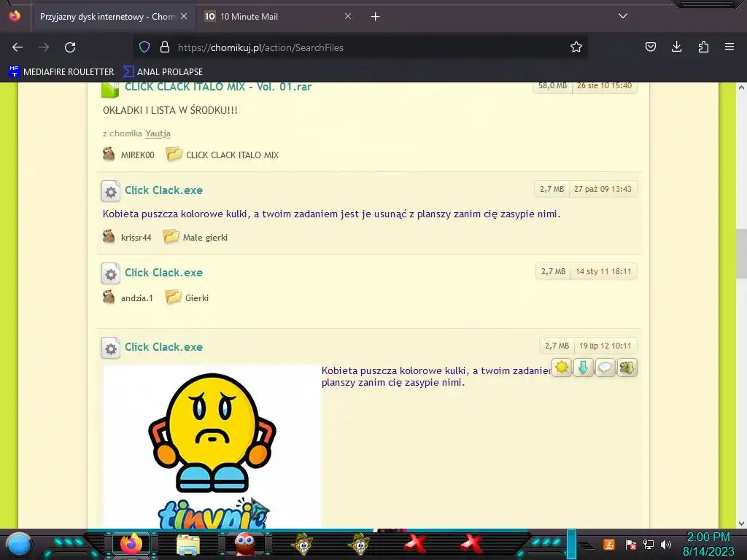Click the Firefox taskbar button
Image resolution: width=747 pixels, height=560 pixels.
(x=131, y=544)
